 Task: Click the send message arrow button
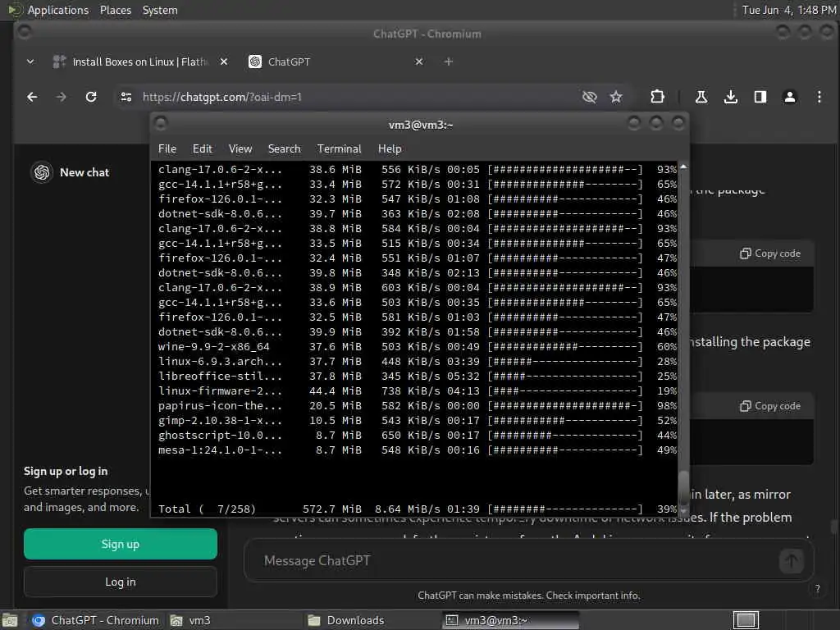coord(792,561)
